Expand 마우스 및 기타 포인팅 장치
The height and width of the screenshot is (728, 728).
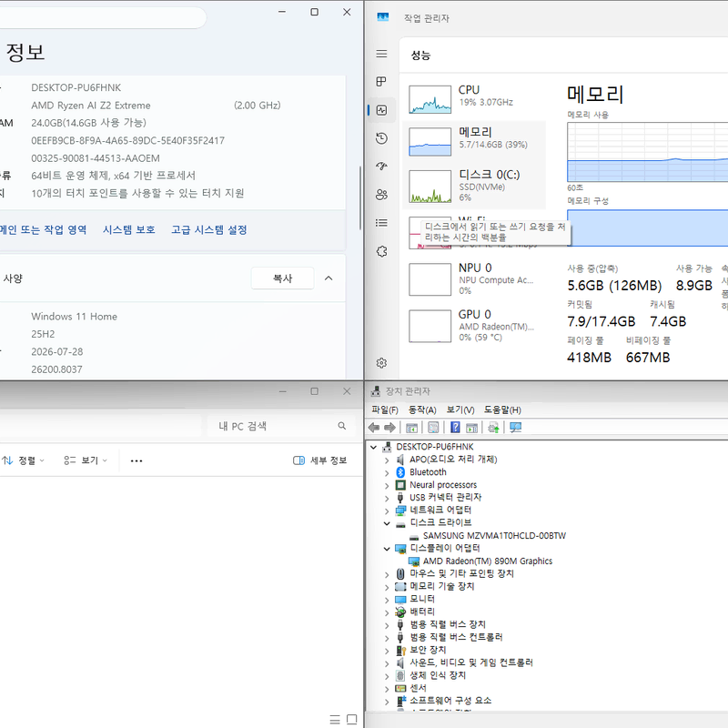pos(387,574)
